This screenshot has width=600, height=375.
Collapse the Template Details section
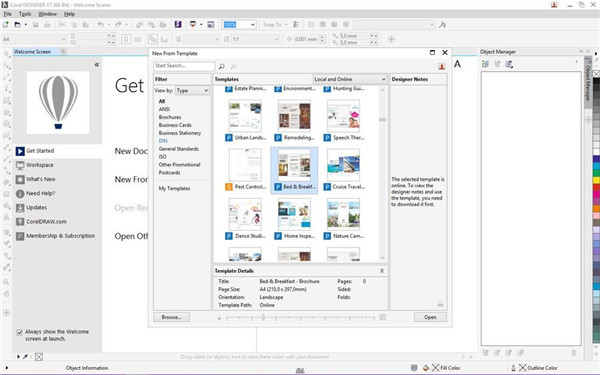382,271
